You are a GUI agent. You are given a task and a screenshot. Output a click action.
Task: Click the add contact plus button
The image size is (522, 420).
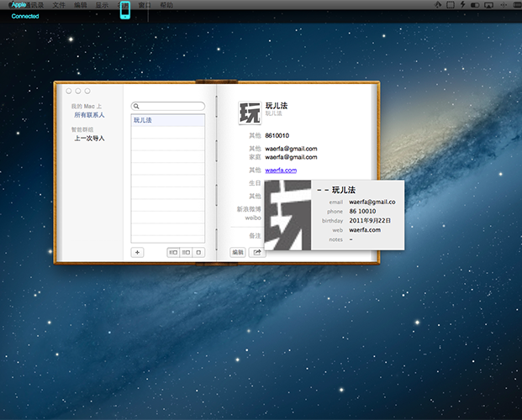(138, 252)
